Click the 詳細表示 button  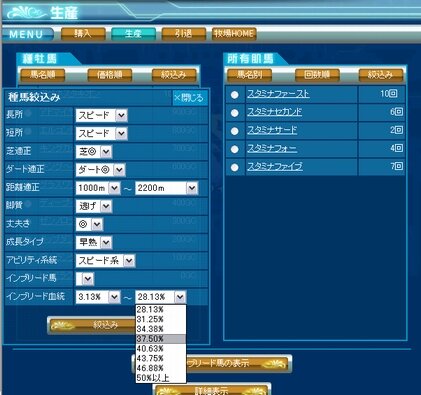point(212,390)
